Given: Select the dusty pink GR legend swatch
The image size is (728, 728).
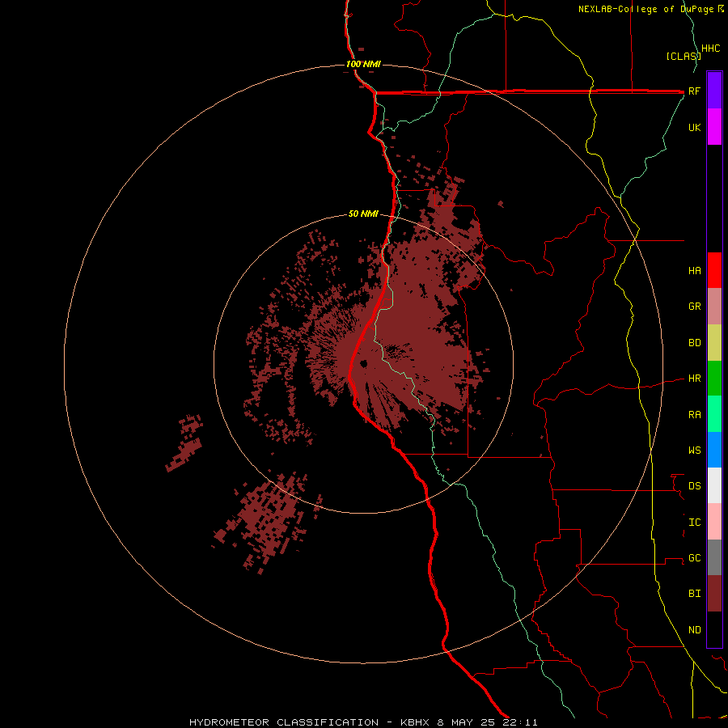Looking at the screenshot, I should pos(714,307).
